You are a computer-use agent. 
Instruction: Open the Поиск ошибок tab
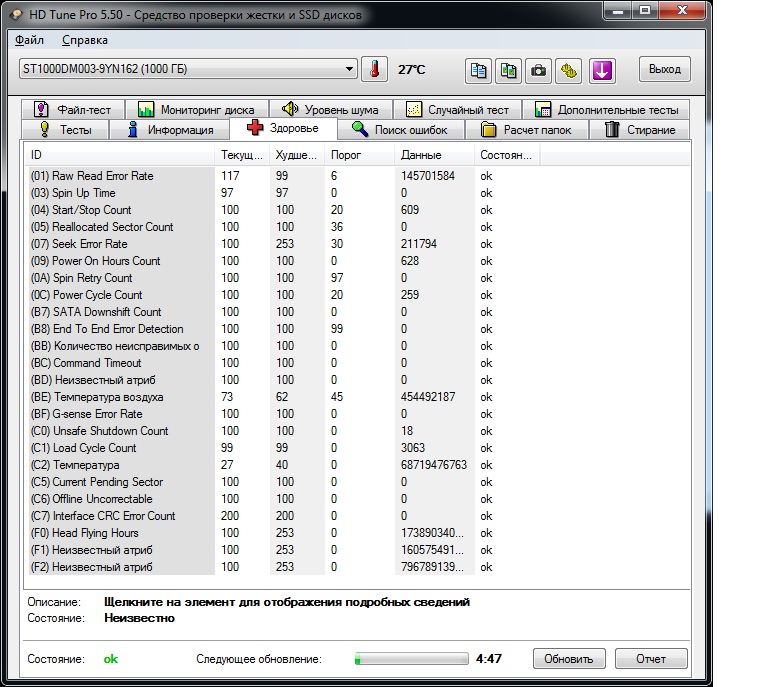[x=400, y=130]
